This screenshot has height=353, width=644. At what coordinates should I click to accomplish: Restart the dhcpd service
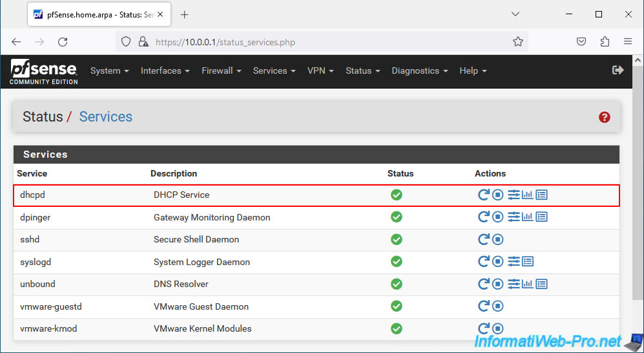pyautogui.click(x=484, y=195)
